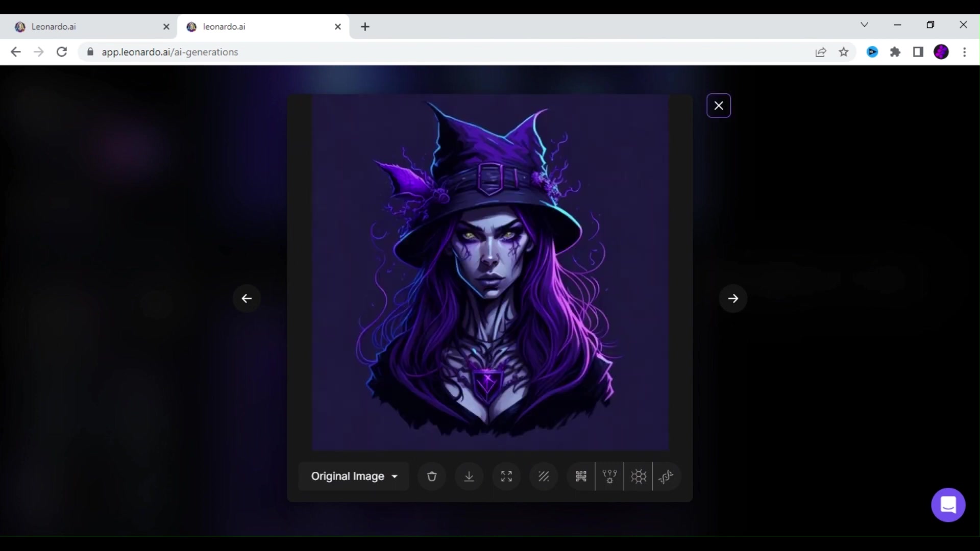Image resolution: width=980 pixels, height=551 pixels.
Task: Restore down the browser window
Action: (x=930, y=24)
